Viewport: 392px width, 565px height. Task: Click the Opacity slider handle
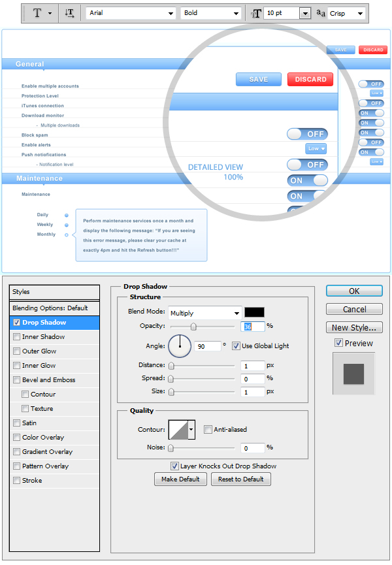tap(193, 327)
